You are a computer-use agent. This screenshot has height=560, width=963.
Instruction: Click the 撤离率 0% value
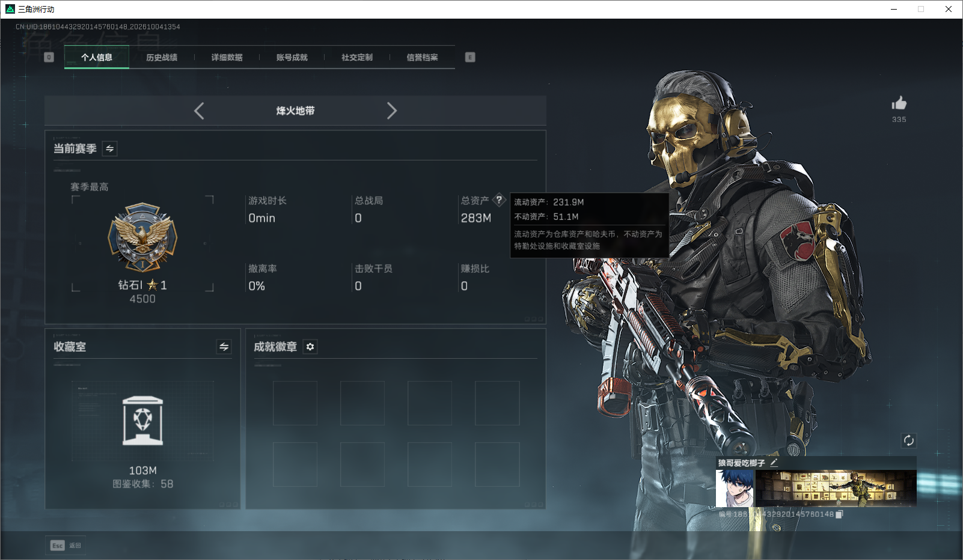tap(257, 286)
